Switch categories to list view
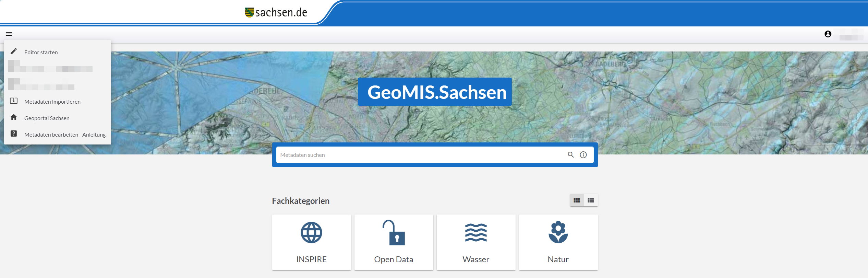The height and width of the screenshot is (278, 868). (x=591, y=200)
